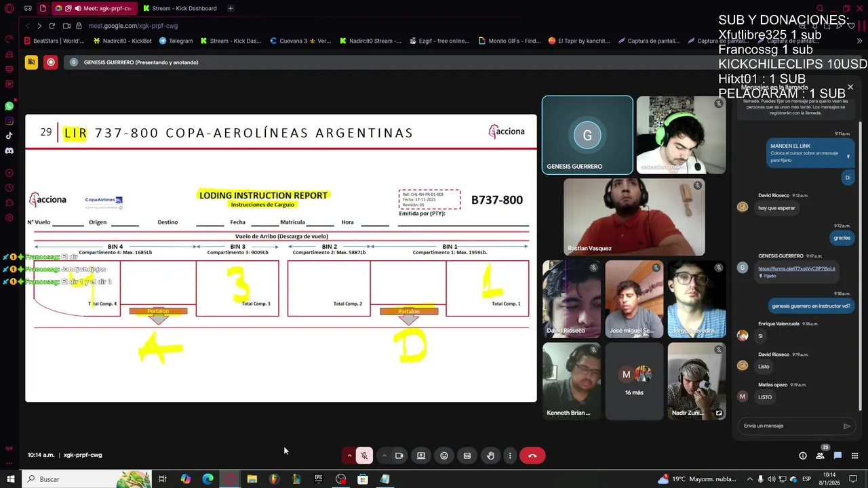Raise hand in the meeting
This screenshot has height=488, width=868.
[x=490, y=455]
